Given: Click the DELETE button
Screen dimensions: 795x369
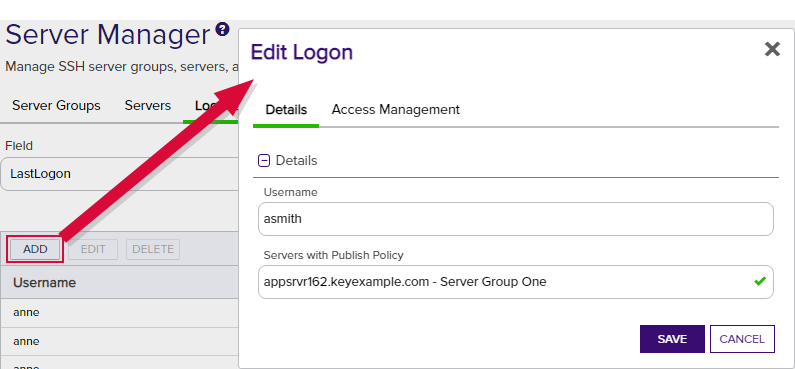Looking at the screenshot, I should click(153, 249).
